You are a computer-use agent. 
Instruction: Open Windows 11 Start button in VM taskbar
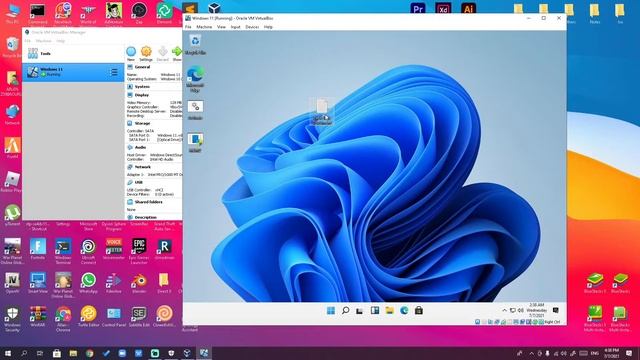[331, 311]
